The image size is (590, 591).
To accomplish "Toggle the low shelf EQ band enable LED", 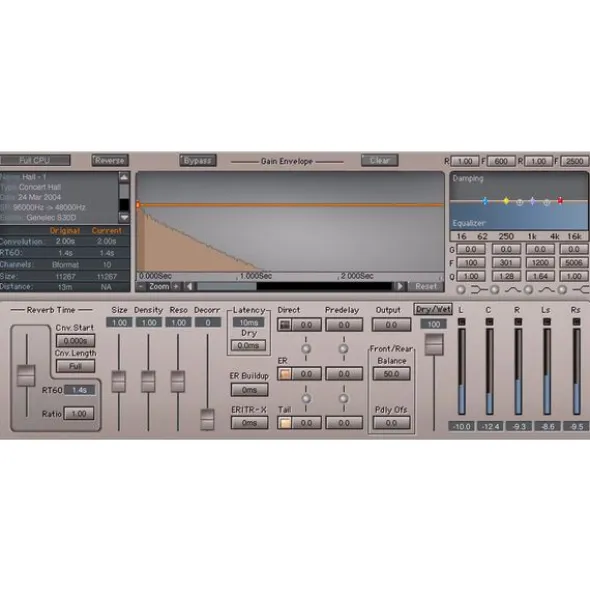I will coord(461,290).
